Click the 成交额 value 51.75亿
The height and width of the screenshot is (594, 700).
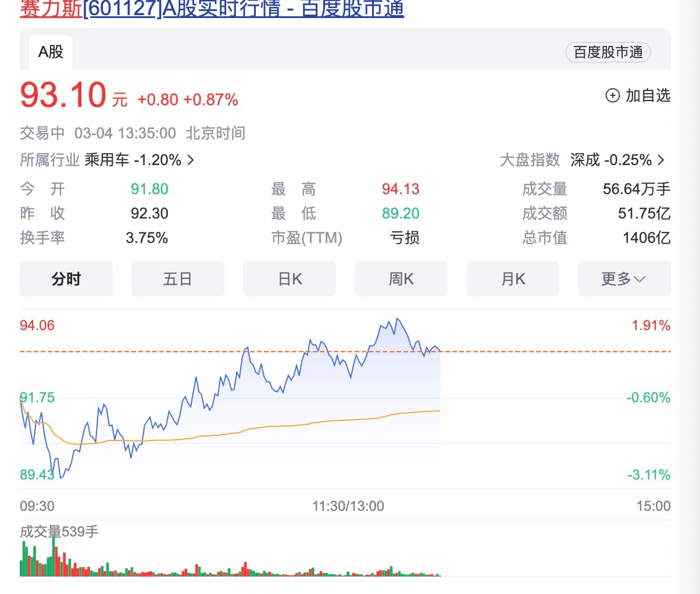[644, 213]
